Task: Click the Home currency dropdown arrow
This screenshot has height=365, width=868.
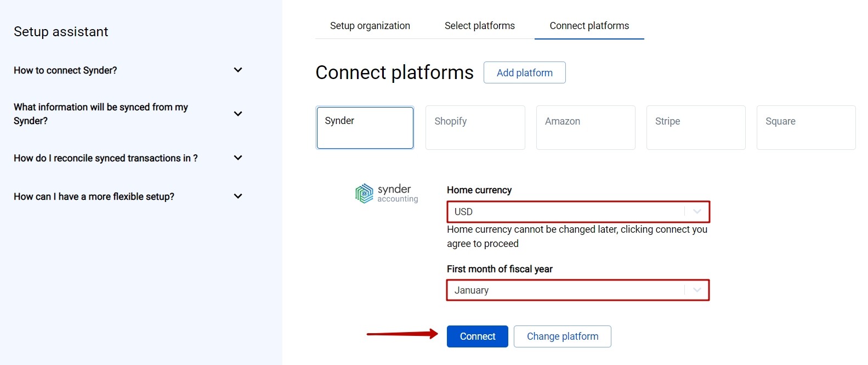Action: point(697,212)
